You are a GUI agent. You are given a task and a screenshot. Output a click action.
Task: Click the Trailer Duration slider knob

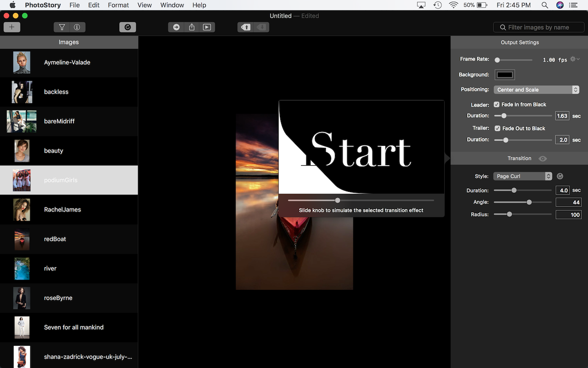coord(506,140)
